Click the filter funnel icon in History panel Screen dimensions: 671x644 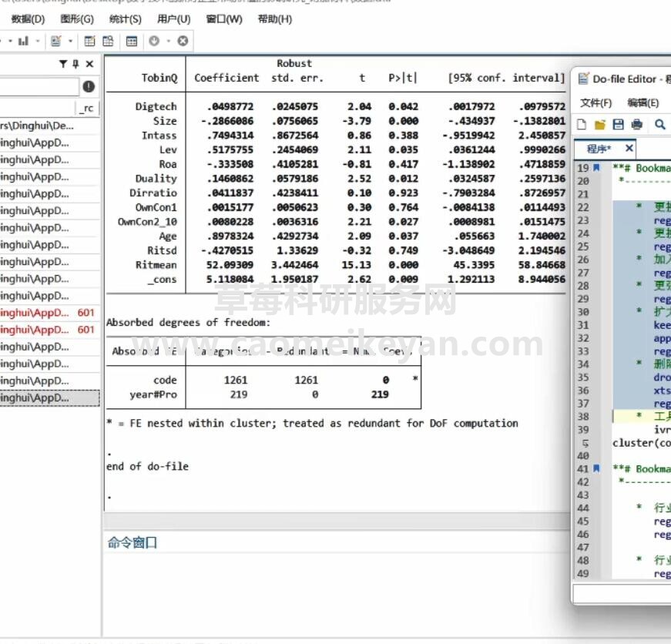click(63, 64)
